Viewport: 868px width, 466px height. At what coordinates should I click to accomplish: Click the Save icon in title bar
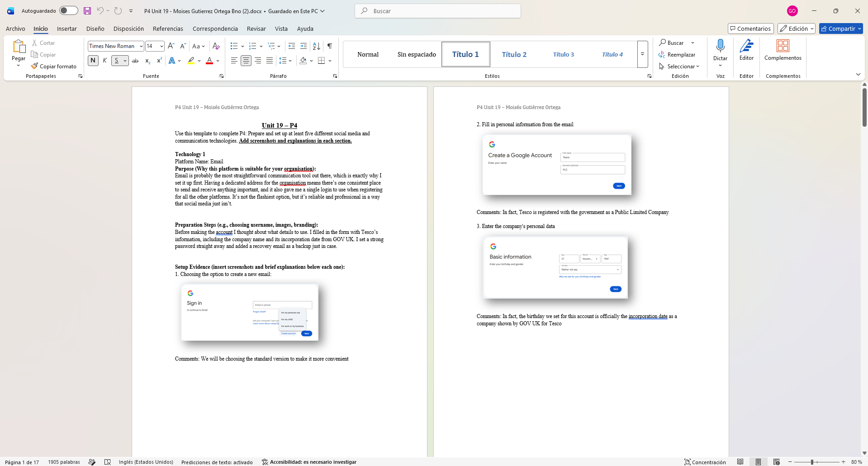click(x=87, y=11)
